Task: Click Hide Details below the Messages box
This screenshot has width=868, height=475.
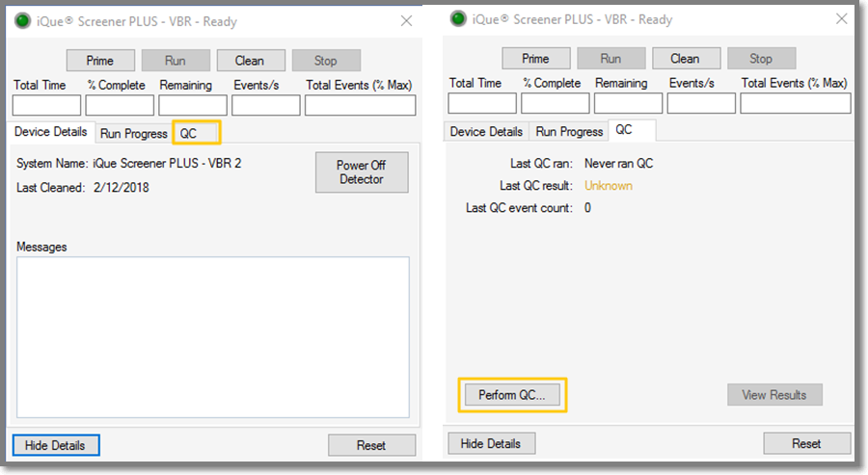Action: [56, 445]
